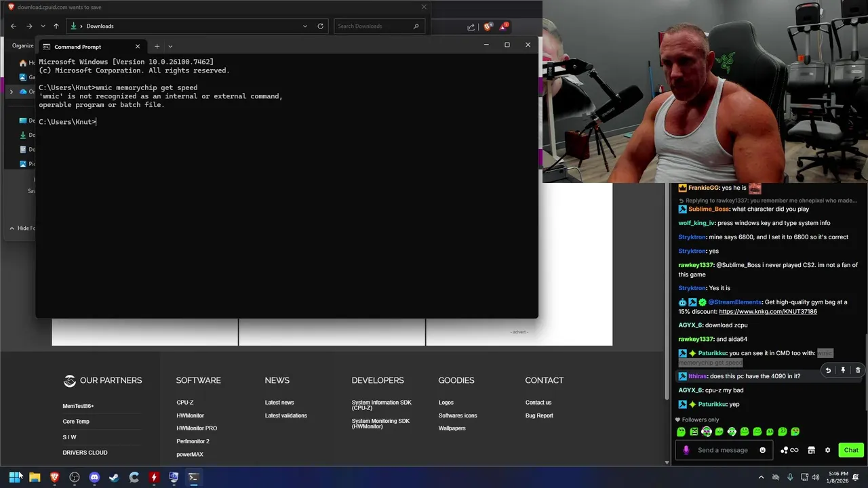868x488 pixels.
Task: Click the system tray microphone icon
Action: [790, 477]
